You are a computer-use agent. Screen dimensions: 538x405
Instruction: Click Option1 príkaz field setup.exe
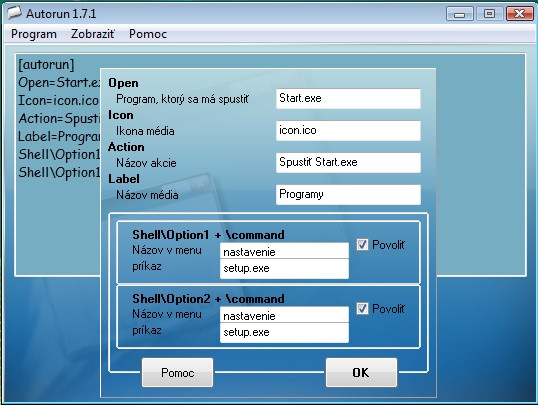[284, 268]
